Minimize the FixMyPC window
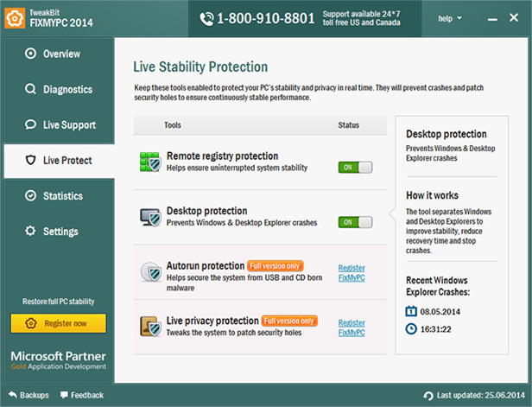The image size is (532, 407). pyautogui.click(x=492, y=19)
